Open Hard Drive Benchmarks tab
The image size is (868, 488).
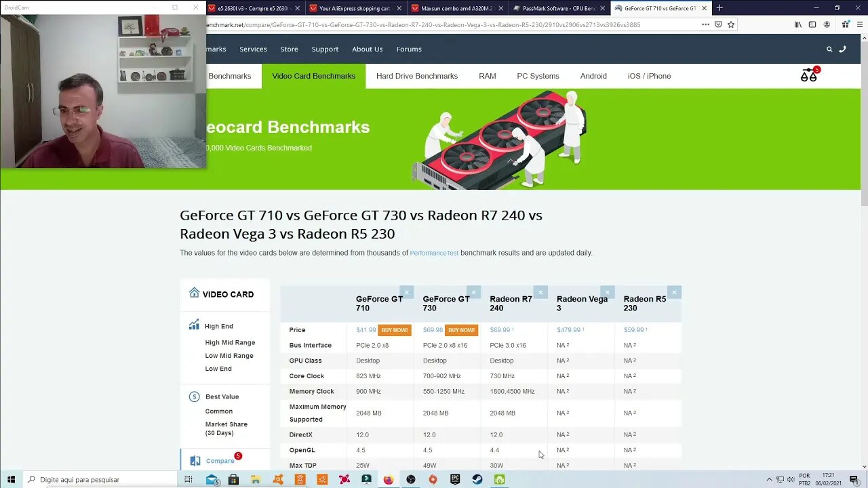[417, 76]
